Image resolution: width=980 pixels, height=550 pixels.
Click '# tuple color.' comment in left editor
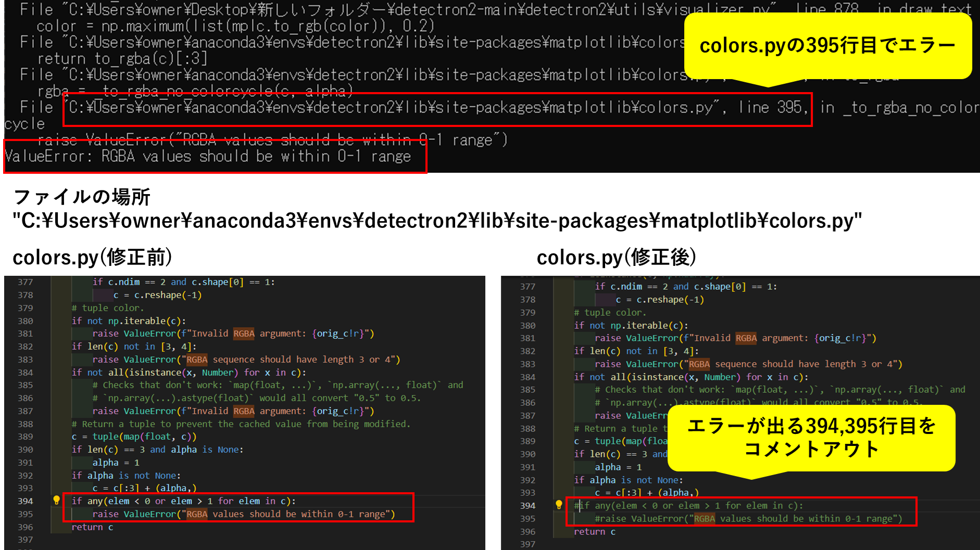107,308
